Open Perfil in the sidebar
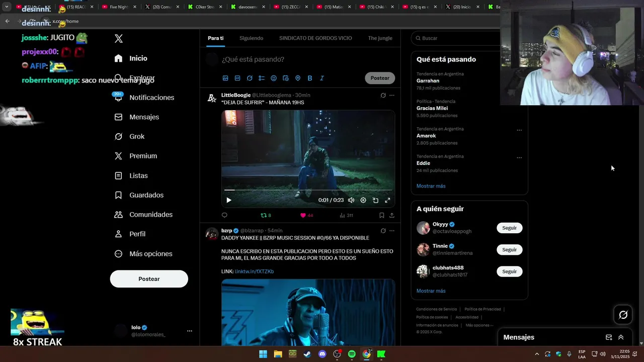Viewport: 644px width, 362px height. click(x=130, y=234)
